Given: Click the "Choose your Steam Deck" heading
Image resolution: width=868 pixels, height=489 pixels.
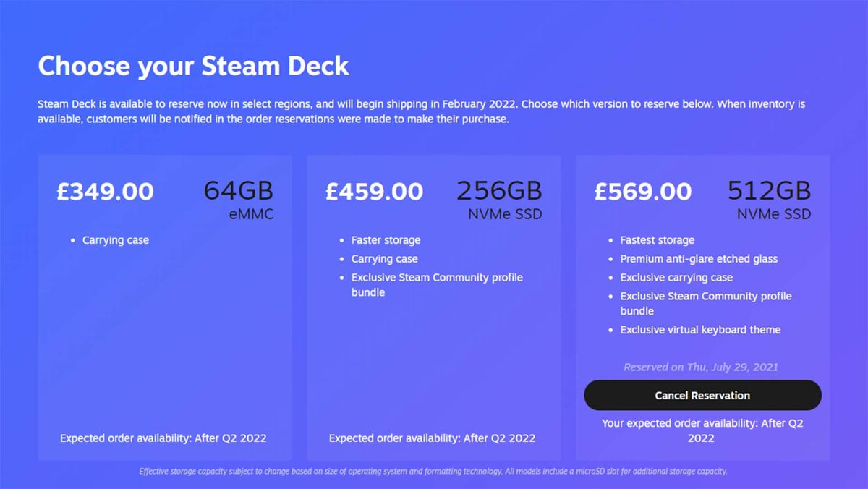Looking at the screenshot, I should click(193, 66).
